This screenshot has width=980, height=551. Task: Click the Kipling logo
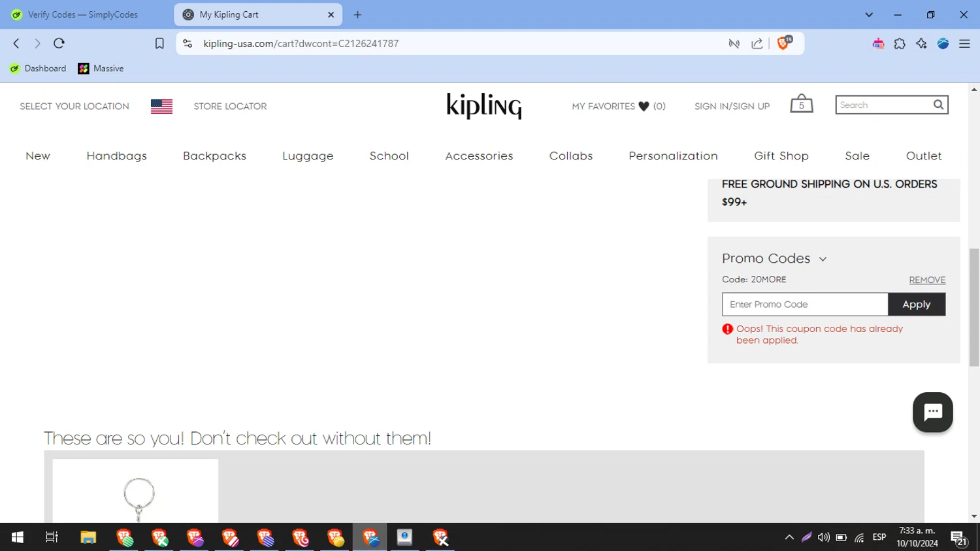[484, 105]
